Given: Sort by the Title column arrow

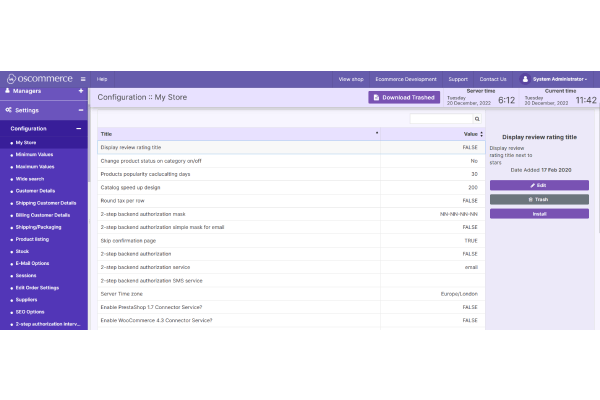Looking at the screenshot, I should 377,133.
